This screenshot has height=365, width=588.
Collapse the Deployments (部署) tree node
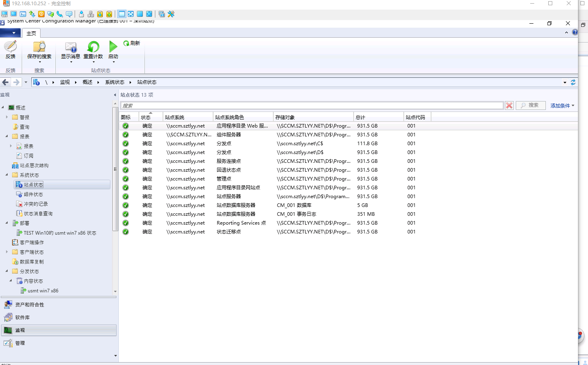coord(7,223)
